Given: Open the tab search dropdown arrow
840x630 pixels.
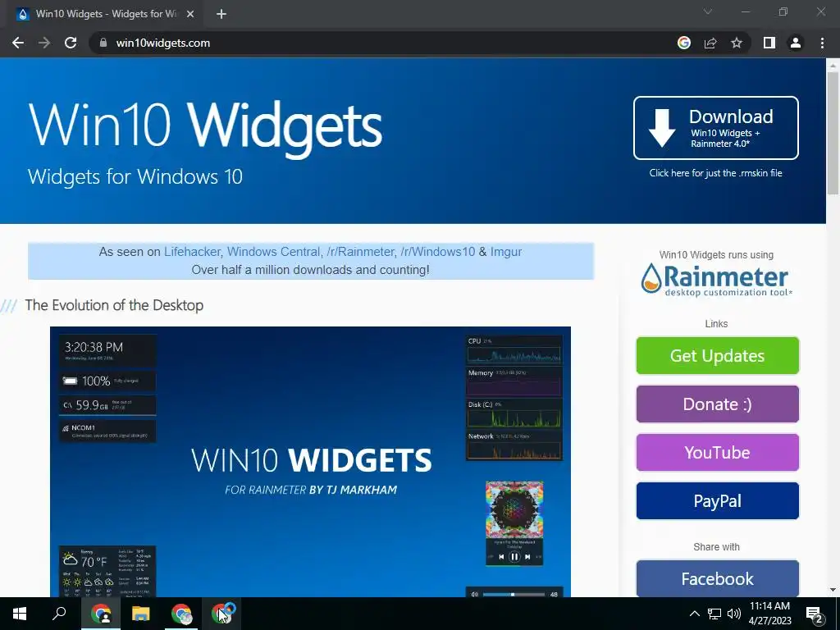Looking at the screenshot, I should (708, 11).
